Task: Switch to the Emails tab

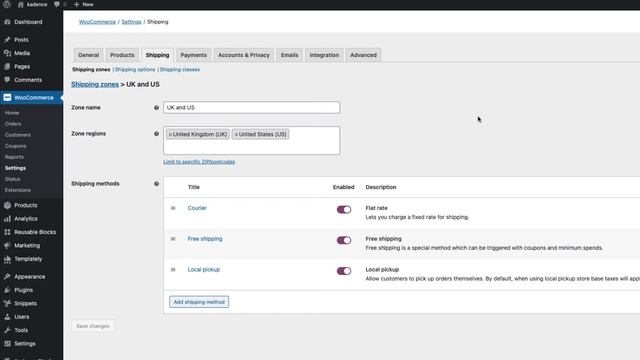Action: click(289, 55)
